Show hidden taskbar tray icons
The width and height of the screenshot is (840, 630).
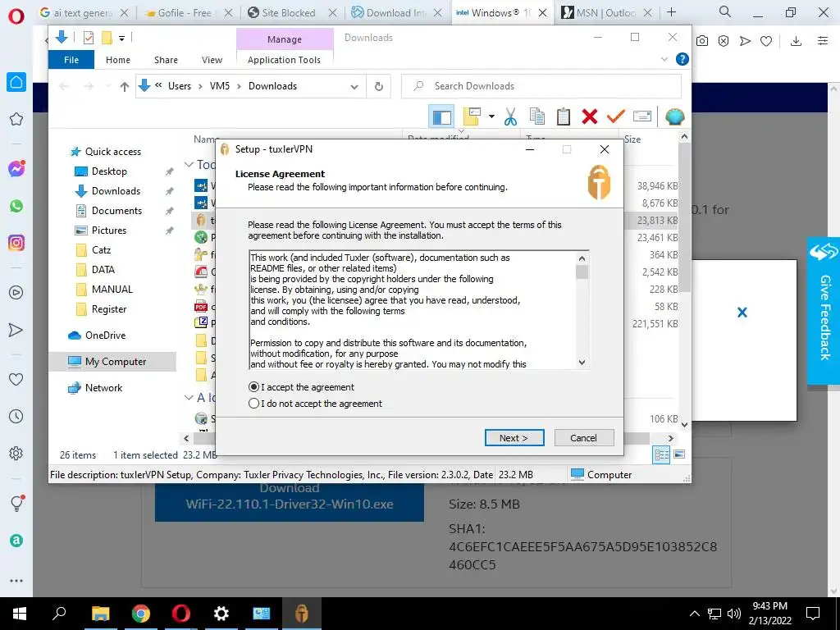coord(694,614)
